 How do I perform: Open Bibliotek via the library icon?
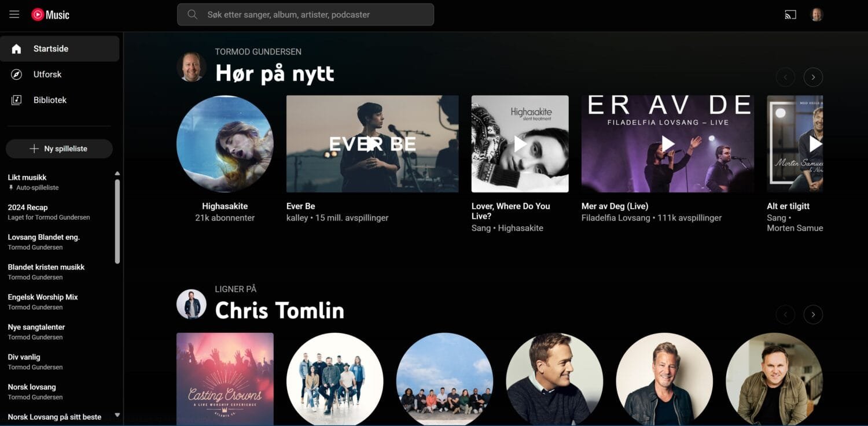click(x=16, y=100)
